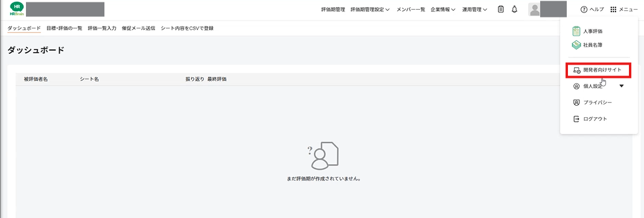Click the ログアウト exit icon

point(576,119)
